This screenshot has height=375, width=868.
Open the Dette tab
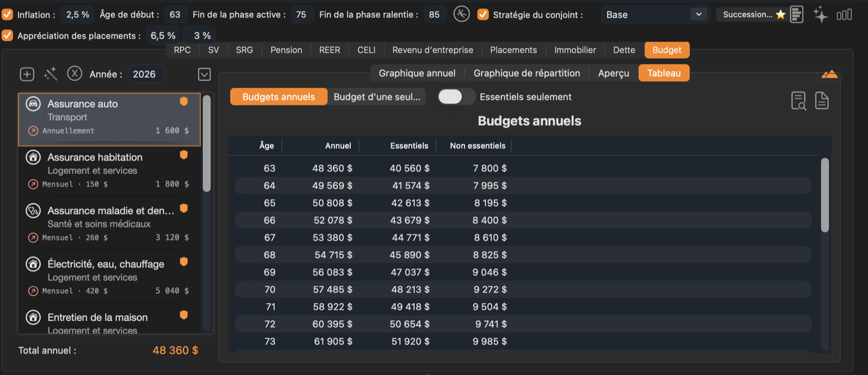pos(624,50)
